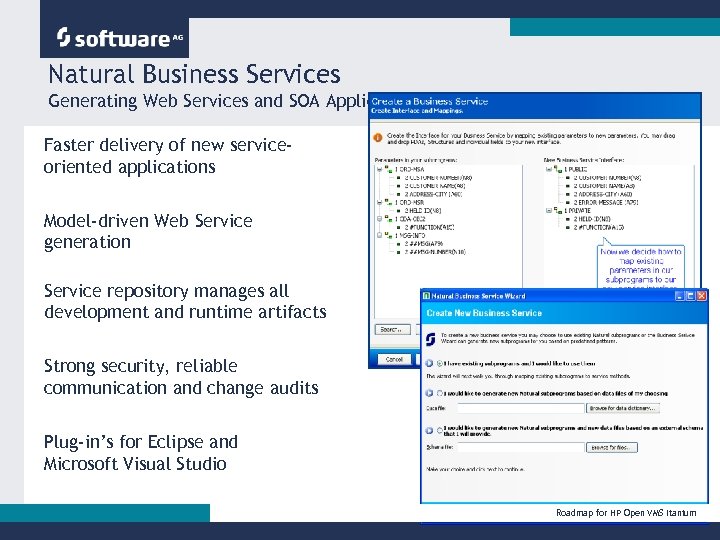Select '2 #FUNCTION' under PRIVATE in new interface
The height and width of the screenshot is (540, 720).
coord(599,227)
